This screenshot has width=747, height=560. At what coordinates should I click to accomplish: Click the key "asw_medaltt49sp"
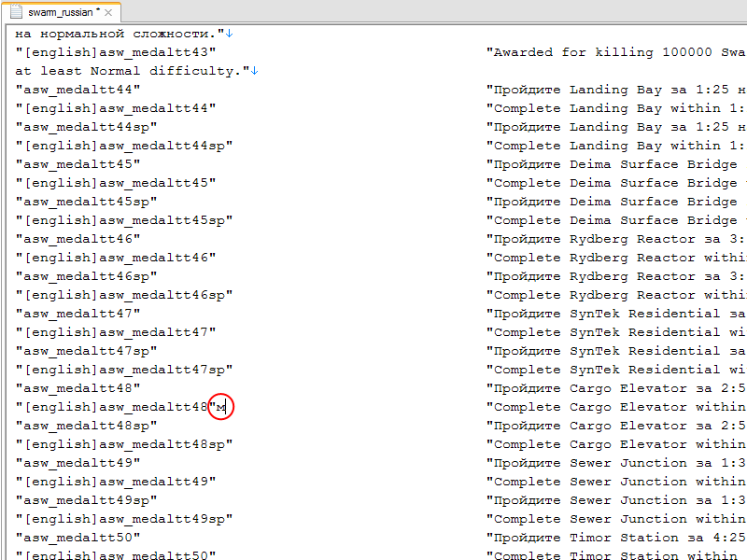86,500
